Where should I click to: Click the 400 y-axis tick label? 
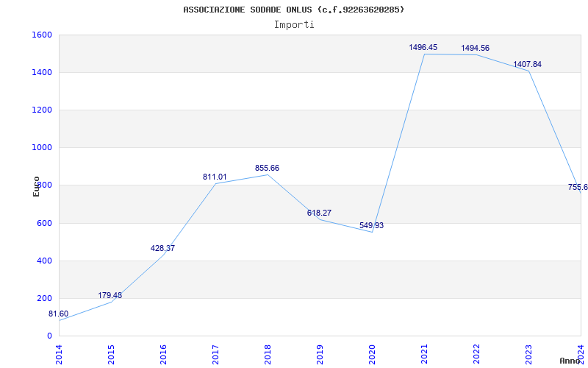(45, 261)
